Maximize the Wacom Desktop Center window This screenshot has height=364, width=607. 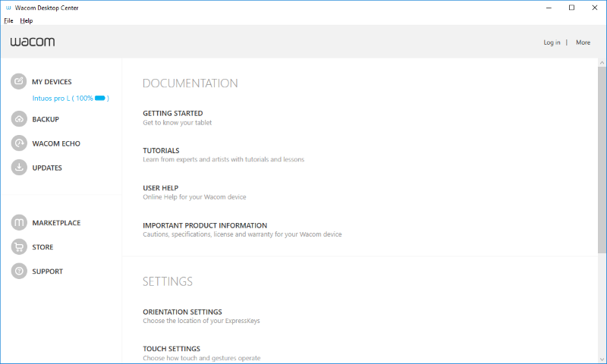tap(571, 8)
